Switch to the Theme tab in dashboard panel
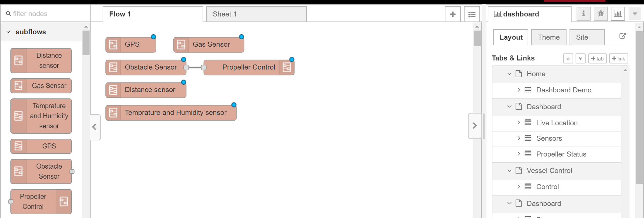The height and width of the screenshot is (218, 644). (x=549, y=37)
